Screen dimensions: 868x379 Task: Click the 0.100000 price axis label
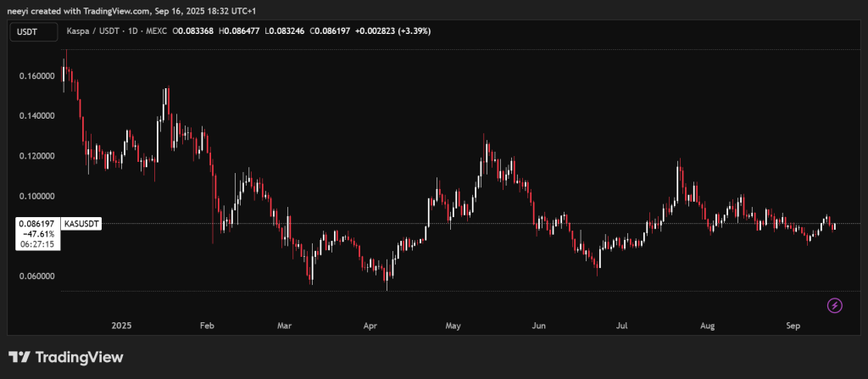coord(36,196)
